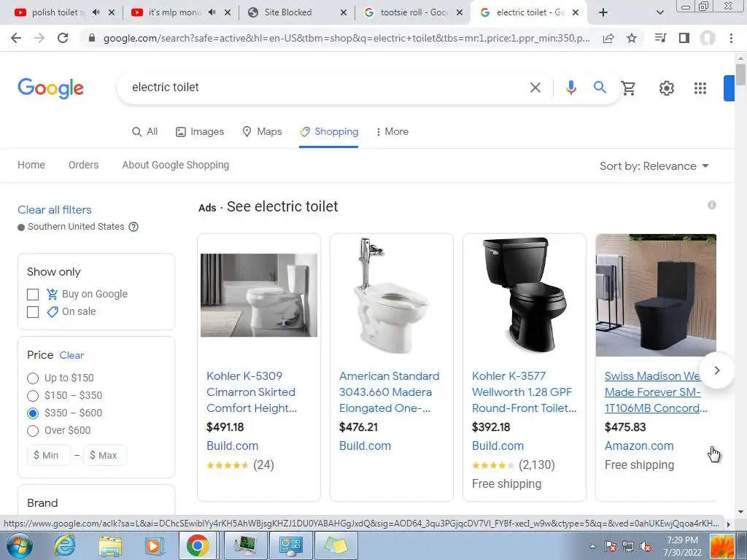Open the Orders link

pyautogui.click(x=83, y=165)
